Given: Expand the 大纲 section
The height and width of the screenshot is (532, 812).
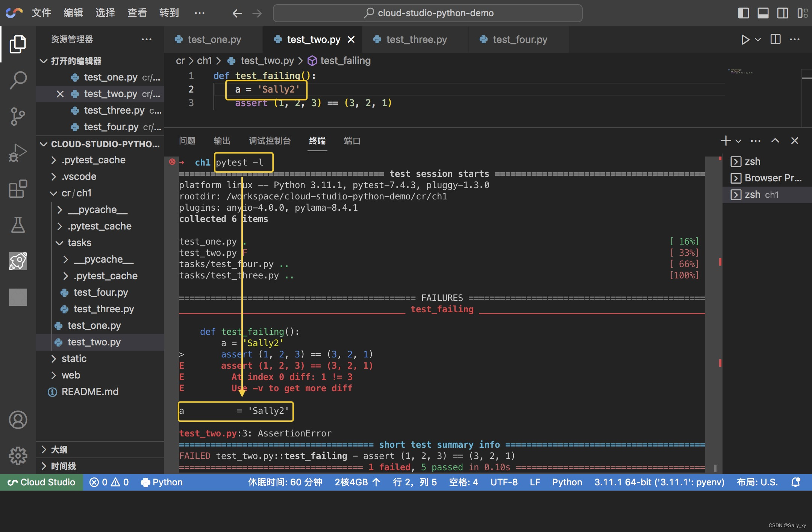Looking at the screenshot, I should click(100, 450).
